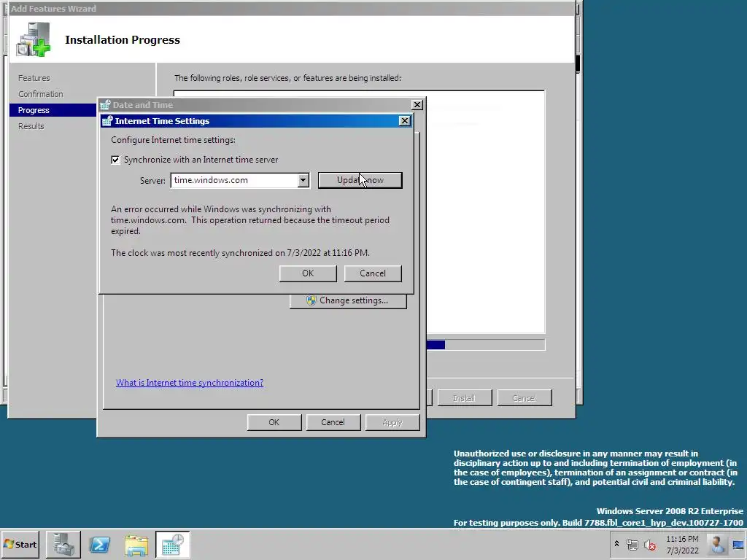
Task: Close the Date and Time window
Action: tap(417, 105)
